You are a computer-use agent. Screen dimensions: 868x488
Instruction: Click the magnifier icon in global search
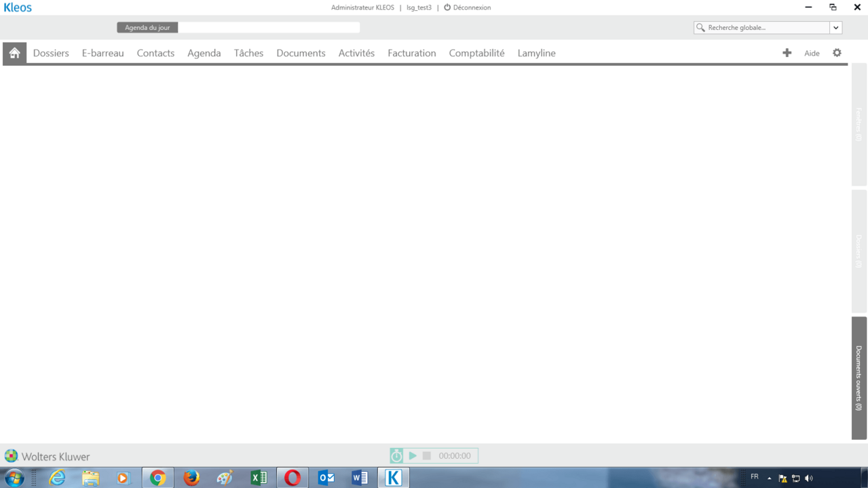coord(701,28)
